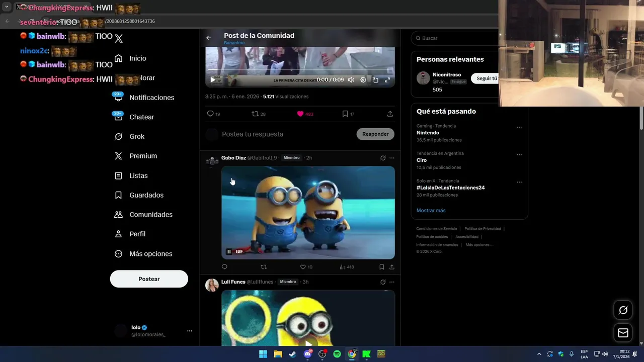Open more options for the Nintendo trend
This screenshot has height=362, width=644.
519,127
